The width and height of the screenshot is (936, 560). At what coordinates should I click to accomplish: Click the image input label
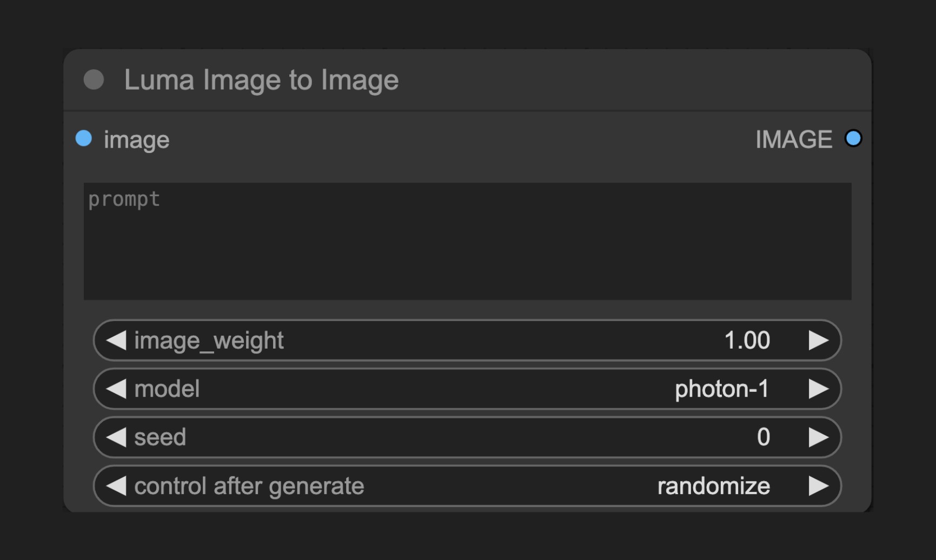pos(136,139)
